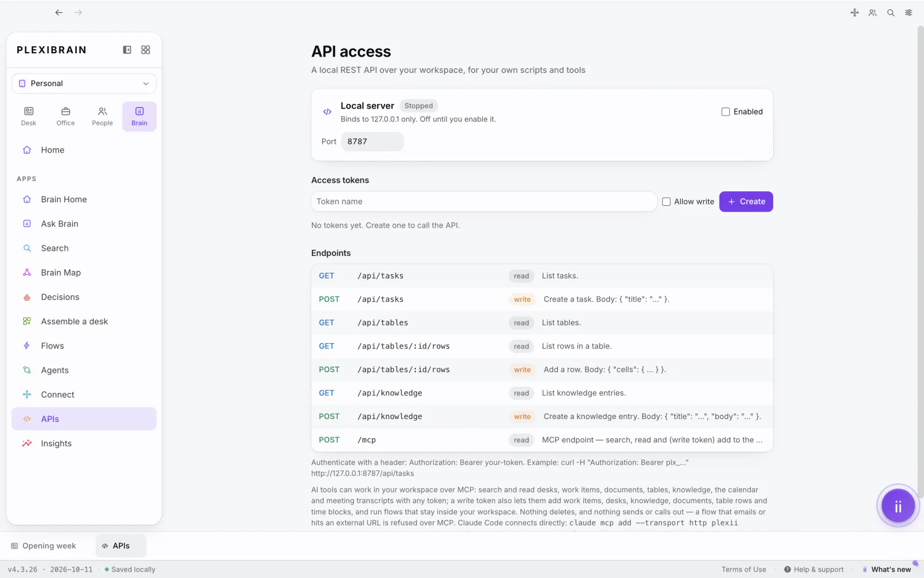Viewport: 924px width, 578px height.
Task: Edit the Port field showing 8787
Action: tap(372, 142)
